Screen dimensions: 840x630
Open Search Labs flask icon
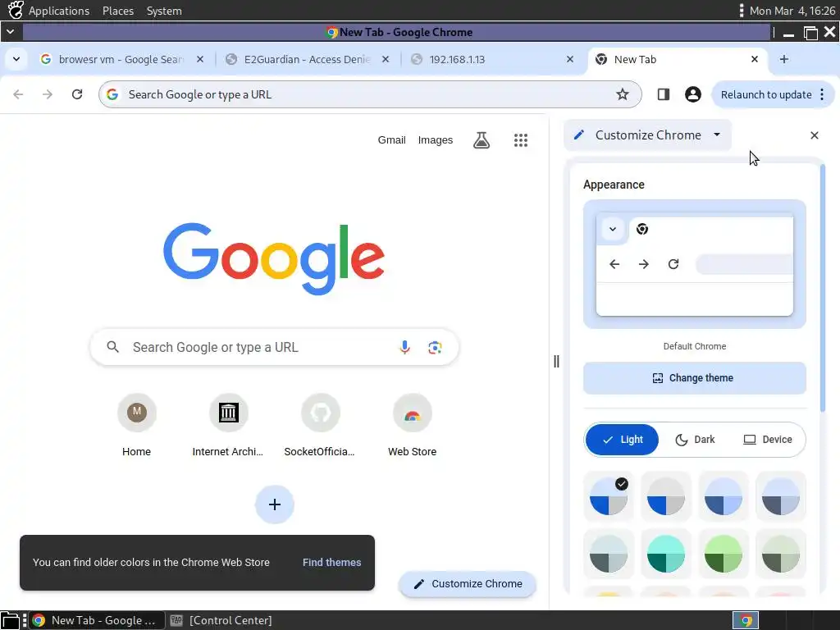(x=481, y=140)
